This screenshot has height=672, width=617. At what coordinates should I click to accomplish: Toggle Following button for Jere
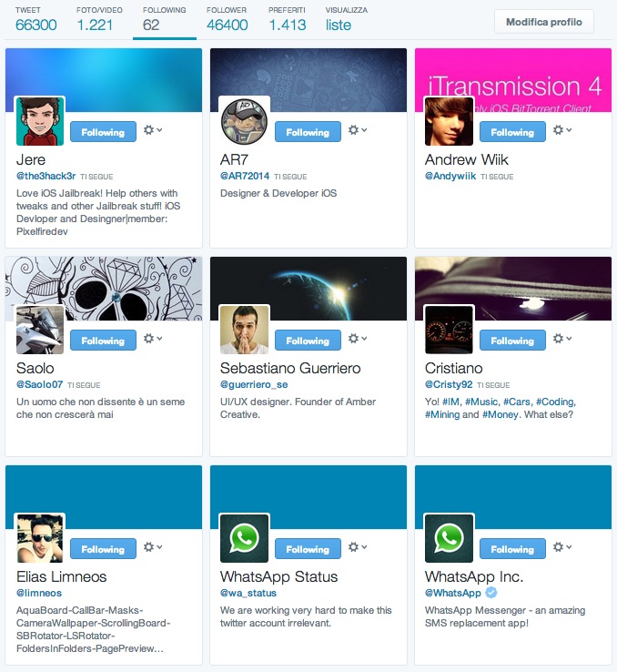[103, 132]
